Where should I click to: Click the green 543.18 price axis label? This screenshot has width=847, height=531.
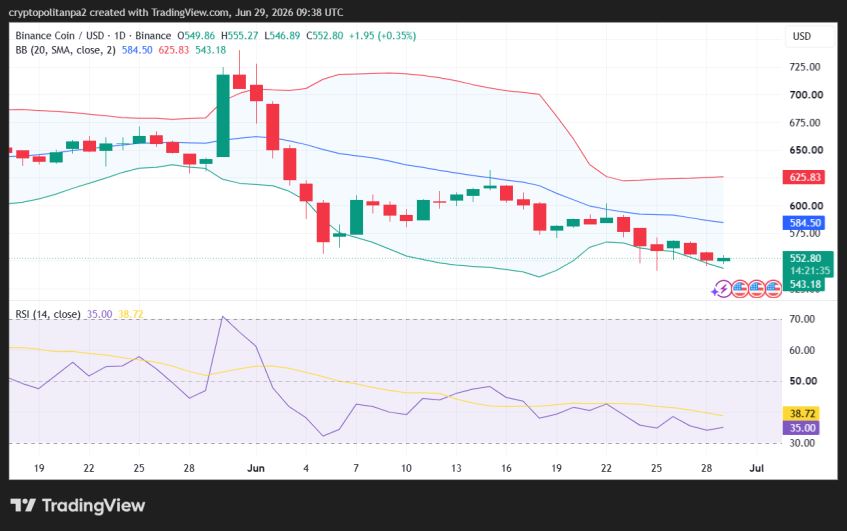pos(805,285)
